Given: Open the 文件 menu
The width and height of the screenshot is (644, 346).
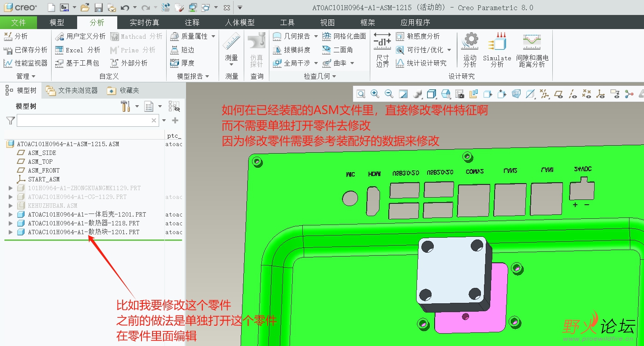Looking at the screenshot, I should [19, 22].
